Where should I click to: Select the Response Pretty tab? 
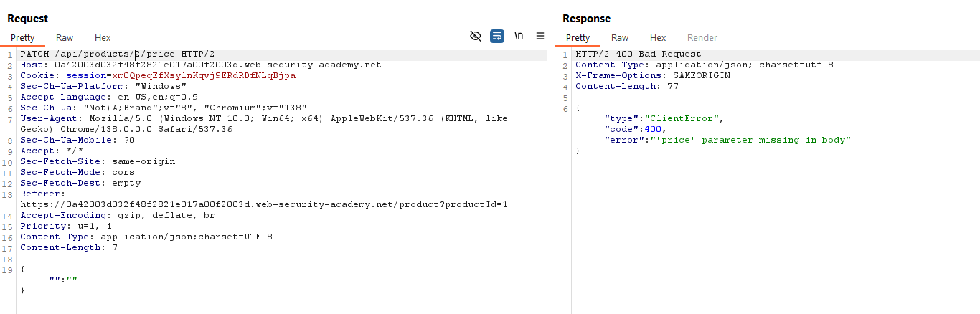tap(578, 37)
